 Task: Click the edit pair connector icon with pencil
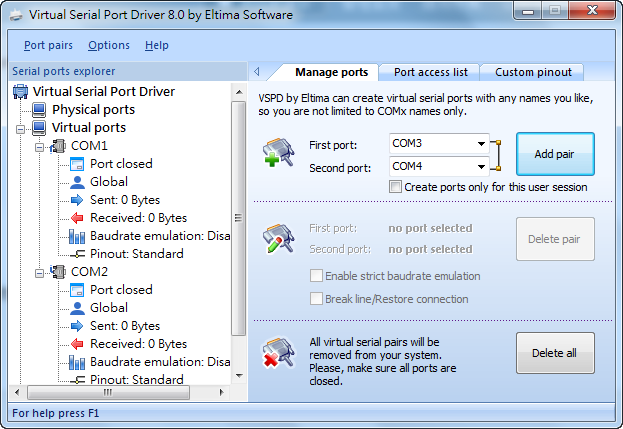(x=279, y=238)
